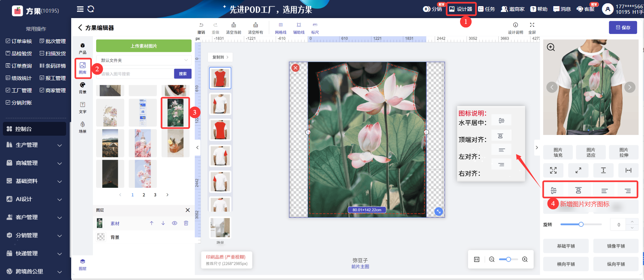Focus the image number search field
Viewport: 644px width, 280px height.
point(135,74)
